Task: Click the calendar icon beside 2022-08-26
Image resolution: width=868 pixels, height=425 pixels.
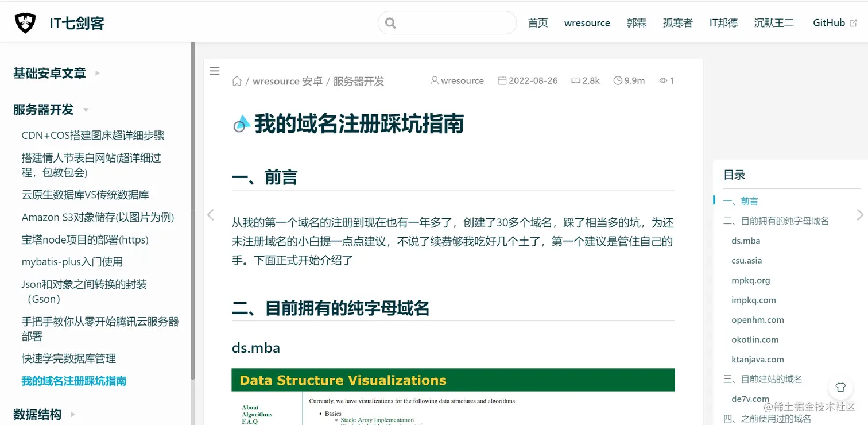Action: point(502,81)
